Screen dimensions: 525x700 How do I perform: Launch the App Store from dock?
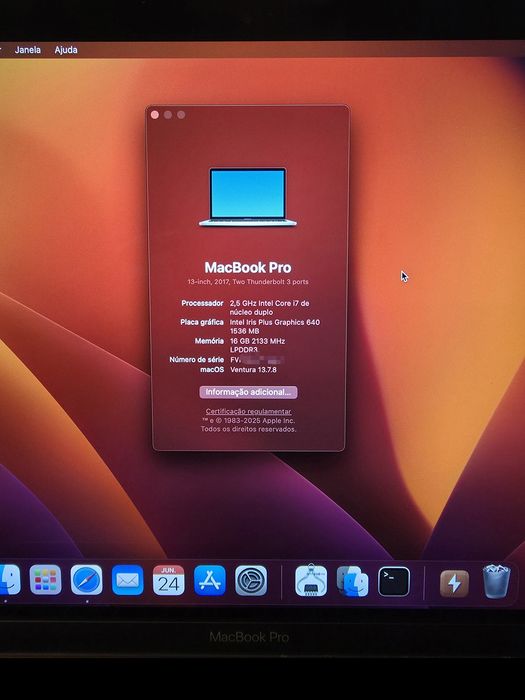210,580
